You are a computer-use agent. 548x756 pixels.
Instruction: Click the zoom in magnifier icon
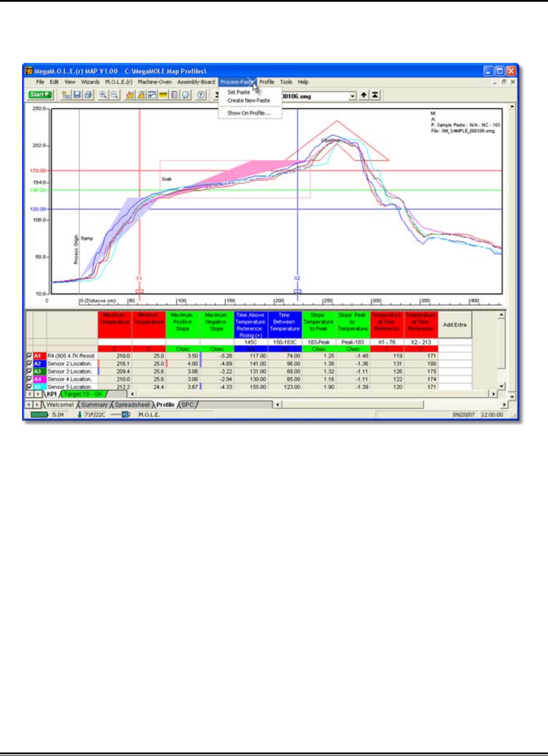click(x=103, y=94)
